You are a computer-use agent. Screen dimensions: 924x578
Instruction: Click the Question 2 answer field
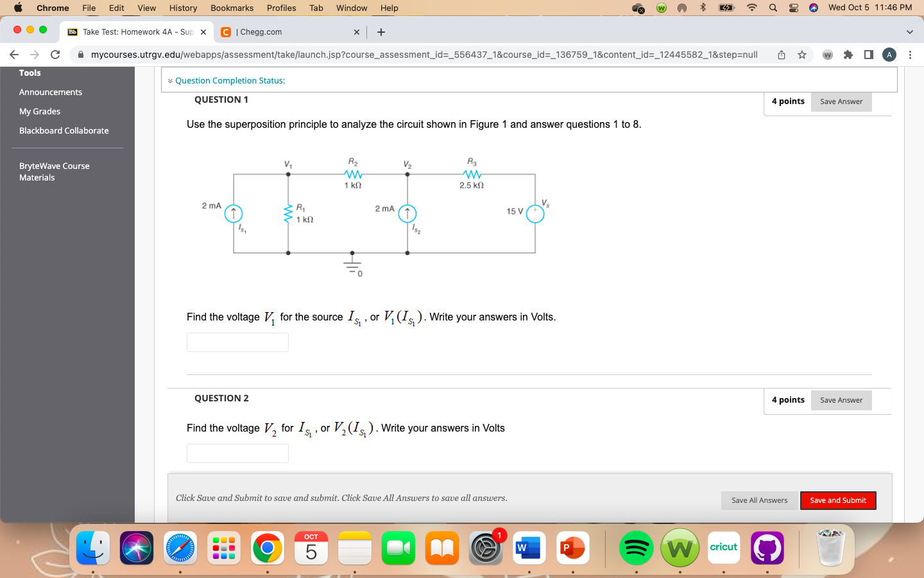click(237, 453)
